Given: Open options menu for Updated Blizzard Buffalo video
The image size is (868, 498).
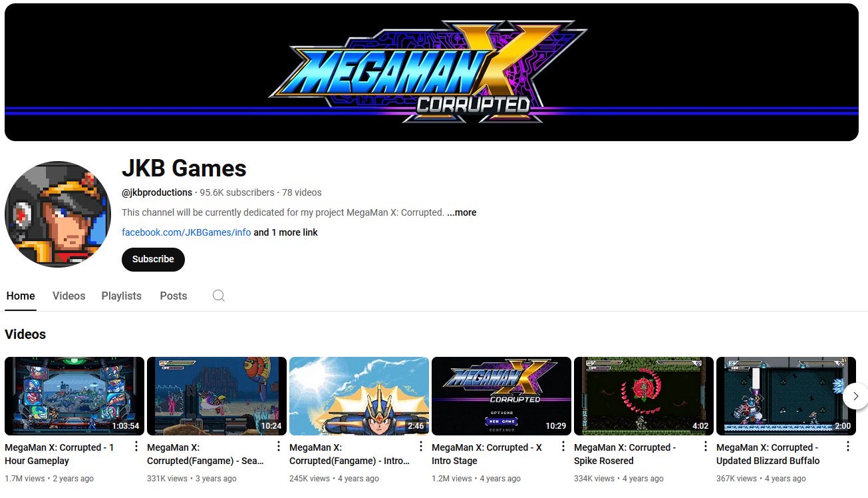Looking at the screenshot, I should point(848,447).
